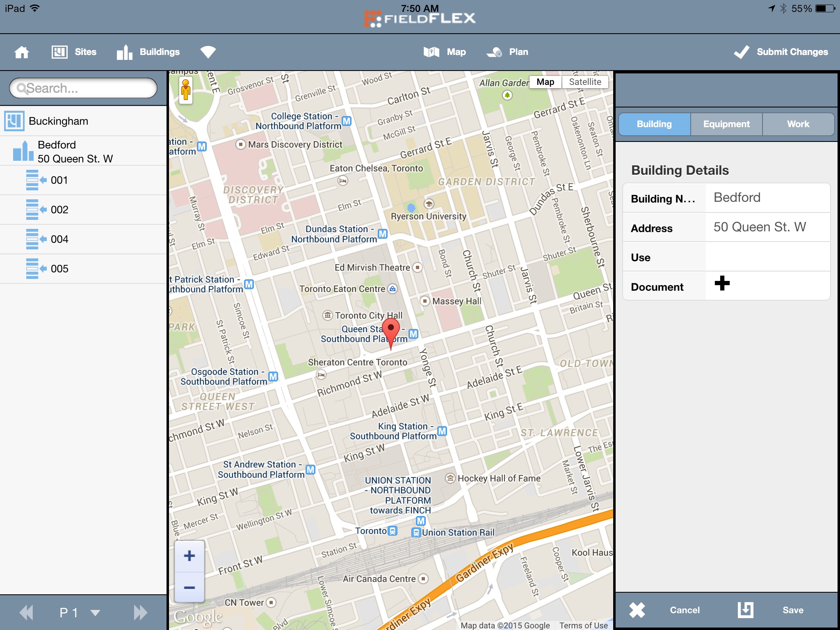Open the Plan view icon
Image resolution: width=840 pixels, height=630 pixels.
click(494, 52)
